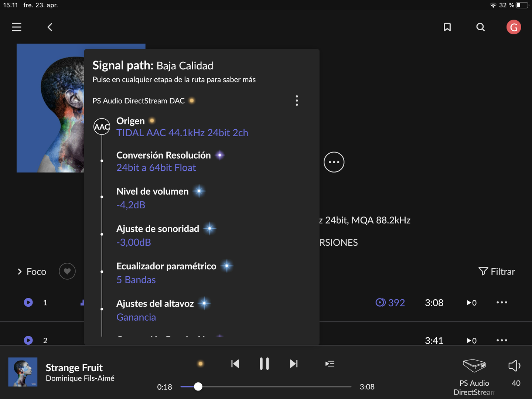Tap the volume value 40
532x399 pixels.
tap(516, 383)
